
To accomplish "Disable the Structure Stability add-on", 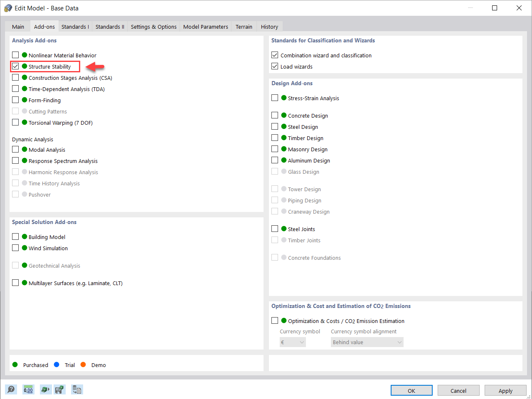I will point(15,66).
